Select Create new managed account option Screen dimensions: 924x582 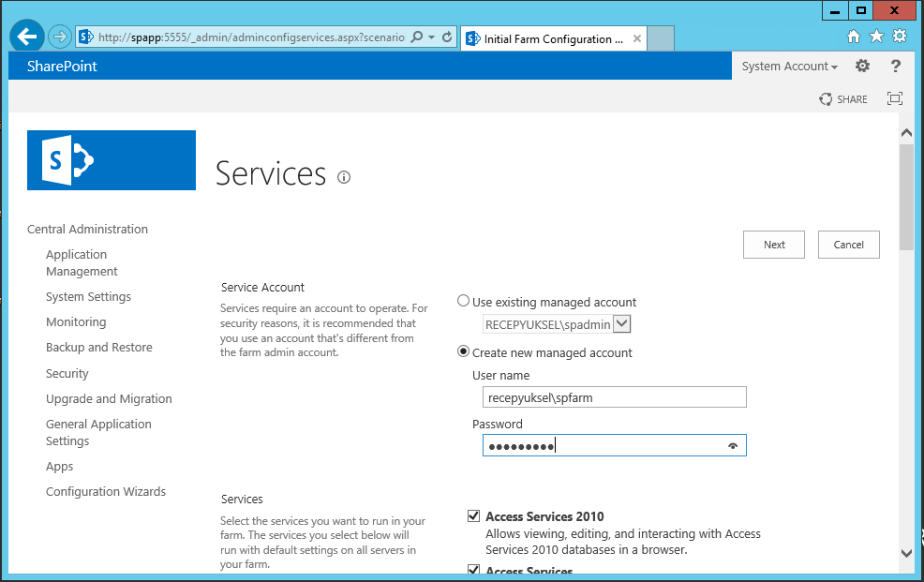(464, 351)
